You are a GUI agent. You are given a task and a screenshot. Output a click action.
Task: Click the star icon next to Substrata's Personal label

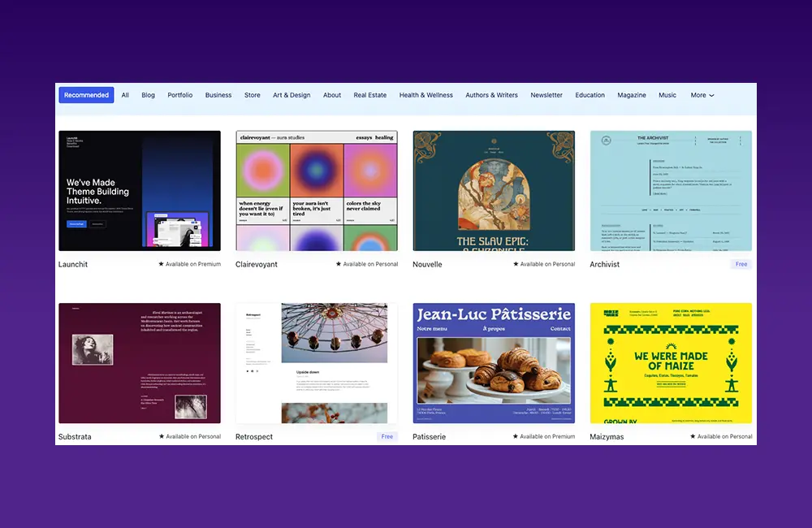coord(162,436)
